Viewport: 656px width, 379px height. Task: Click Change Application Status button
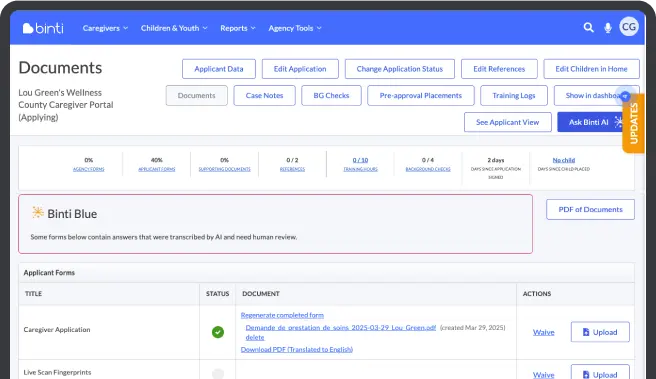click(x=400, y=69)
